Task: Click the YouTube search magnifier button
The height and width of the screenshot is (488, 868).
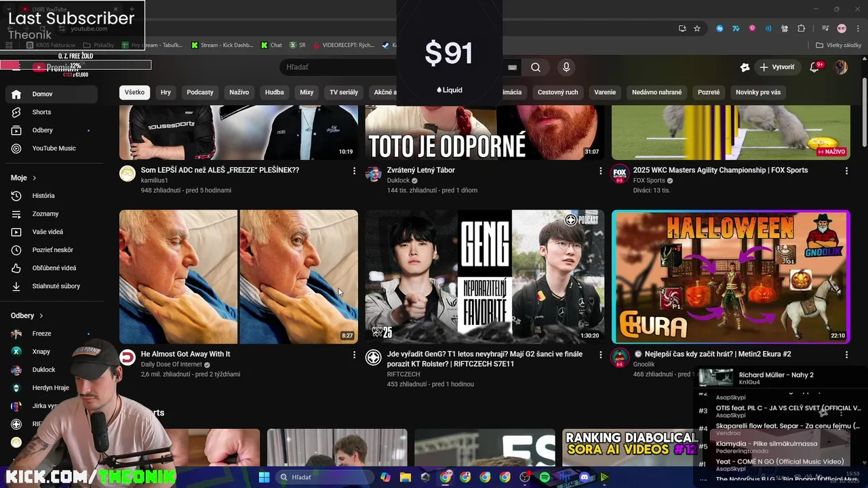Action: tap(536, 67)
